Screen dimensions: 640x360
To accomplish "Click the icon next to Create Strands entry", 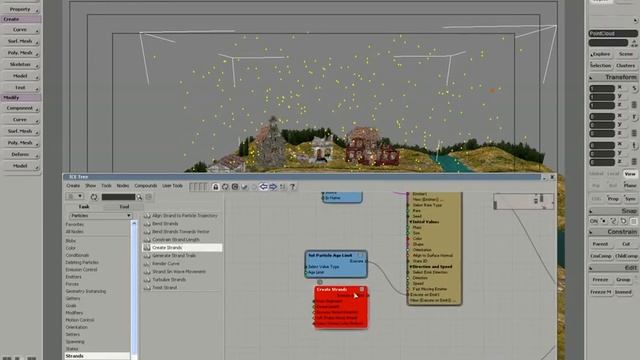I will click(147, 248).
